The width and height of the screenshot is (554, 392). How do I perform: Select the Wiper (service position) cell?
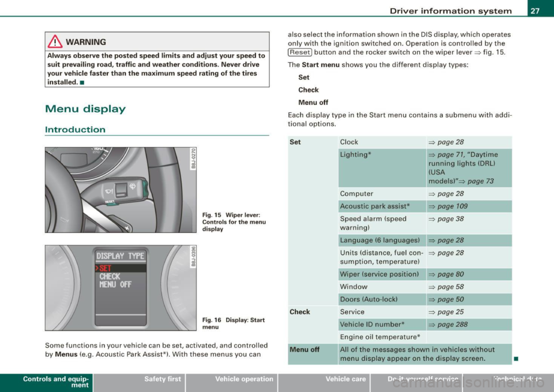(382, 274)
